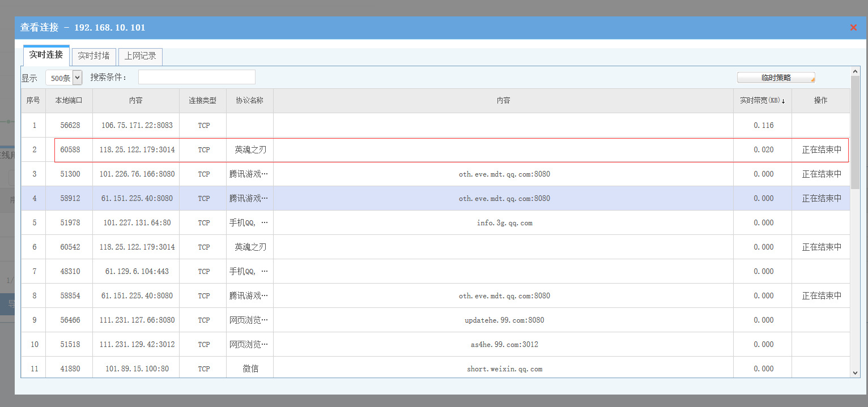Click the 临时策略 button

775,78
